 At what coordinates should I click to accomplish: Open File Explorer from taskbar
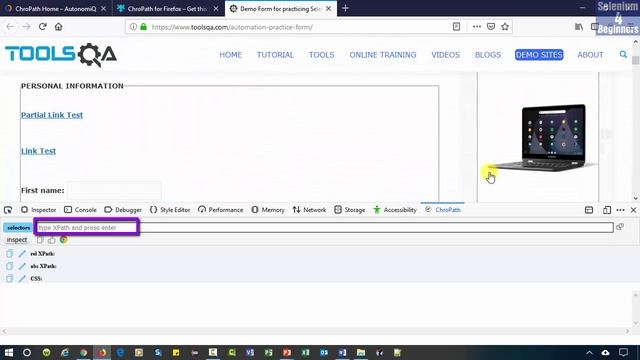(361, 352)
